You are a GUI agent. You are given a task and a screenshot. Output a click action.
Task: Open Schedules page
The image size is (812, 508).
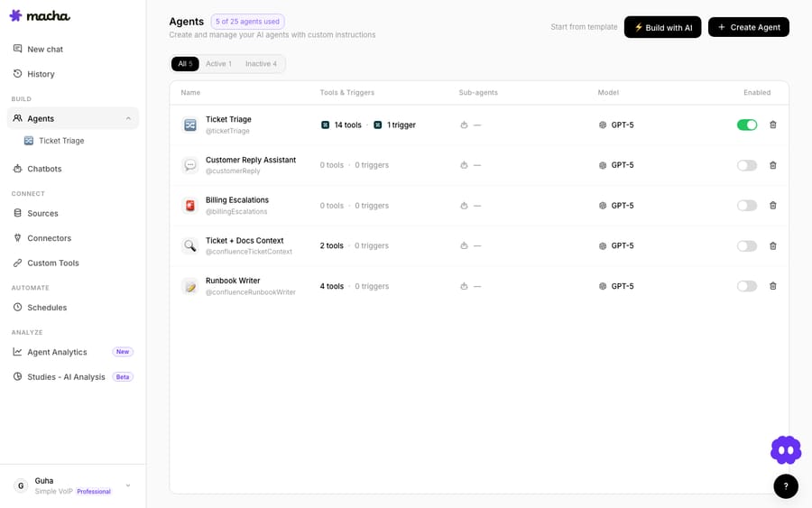tap(73, 308)
